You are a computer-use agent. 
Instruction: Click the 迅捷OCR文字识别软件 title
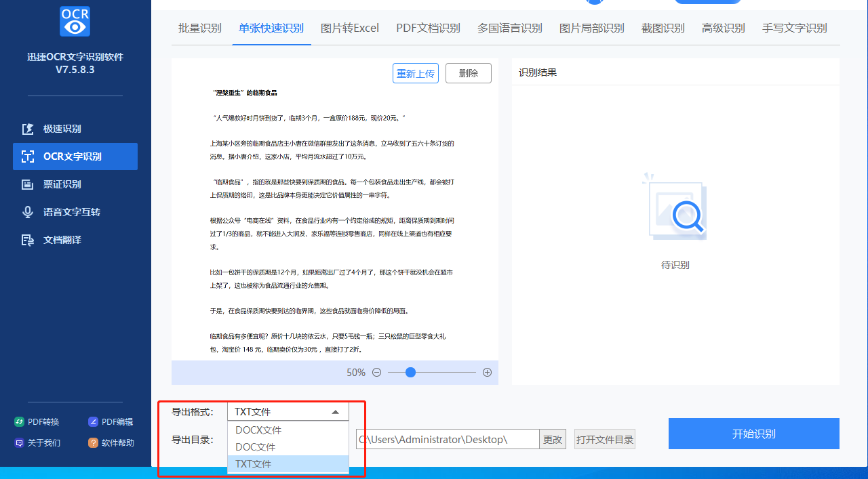(75, 57)
